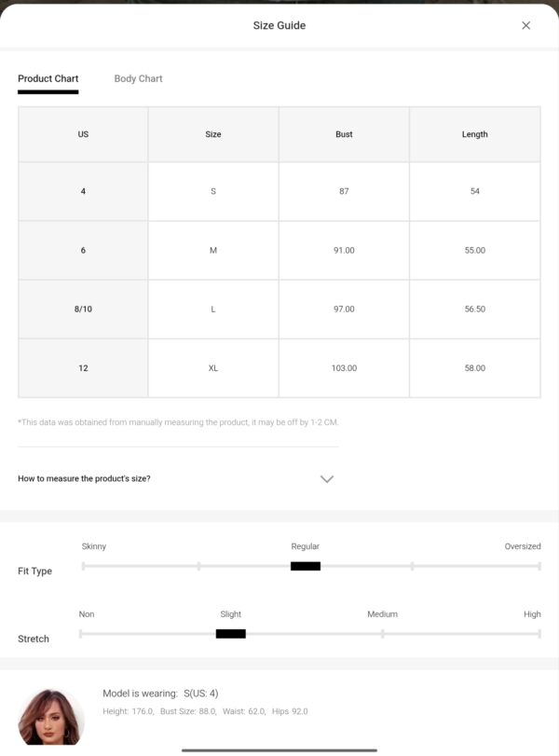Select the US 8/10 row cell

pos(83,309)
